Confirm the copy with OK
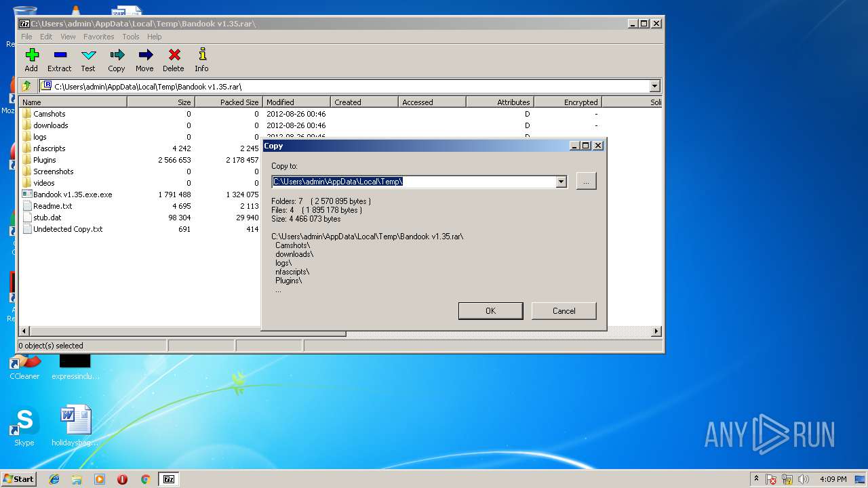 (x=490, y=311)
